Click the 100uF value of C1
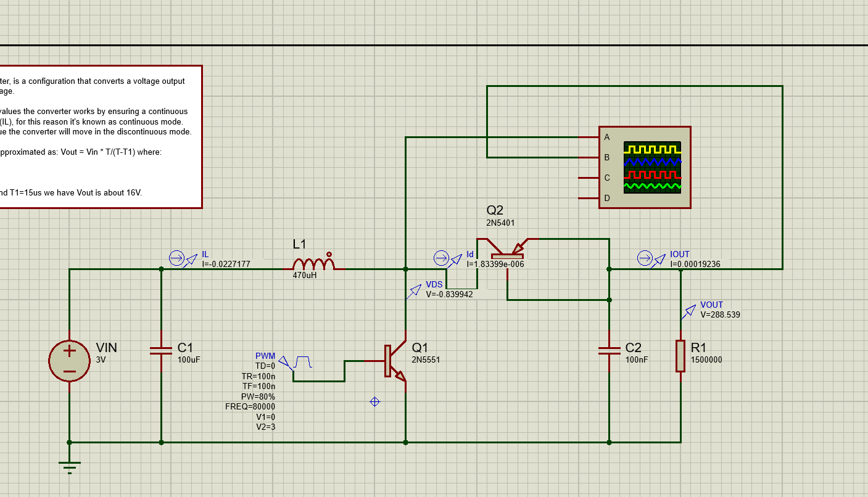Screen dimensions: 868x497 coord(189,360)
